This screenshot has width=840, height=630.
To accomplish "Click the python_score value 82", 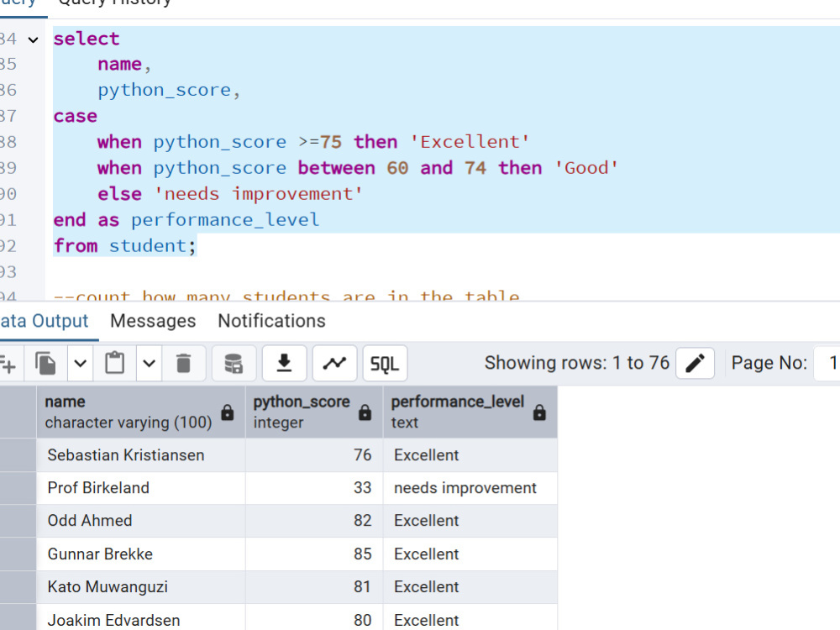I will tap(314, 521).
